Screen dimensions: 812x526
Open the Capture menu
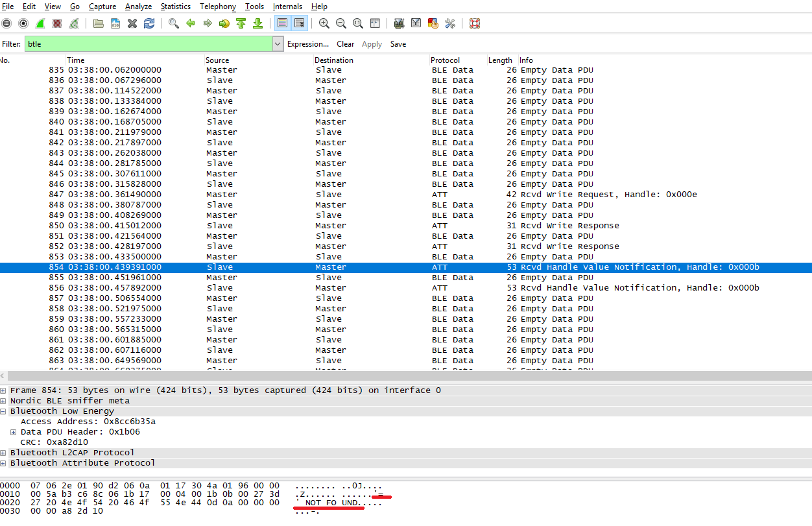102,6
